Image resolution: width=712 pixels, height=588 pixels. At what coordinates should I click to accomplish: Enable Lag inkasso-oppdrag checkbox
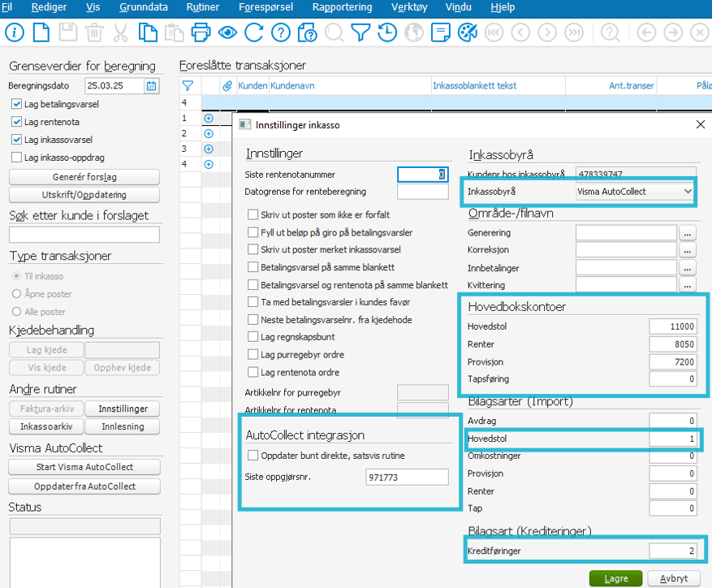(17, 158)
